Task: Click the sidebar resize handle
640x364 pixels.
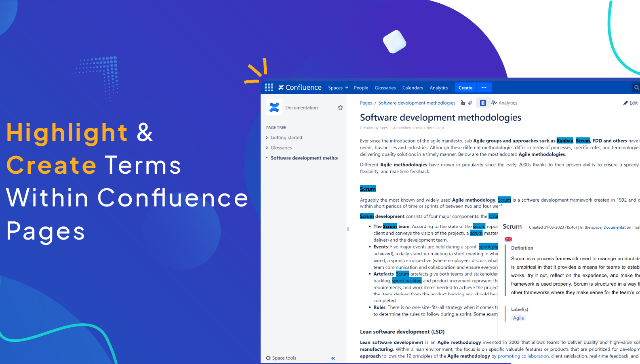Action: tap(348, 229)
